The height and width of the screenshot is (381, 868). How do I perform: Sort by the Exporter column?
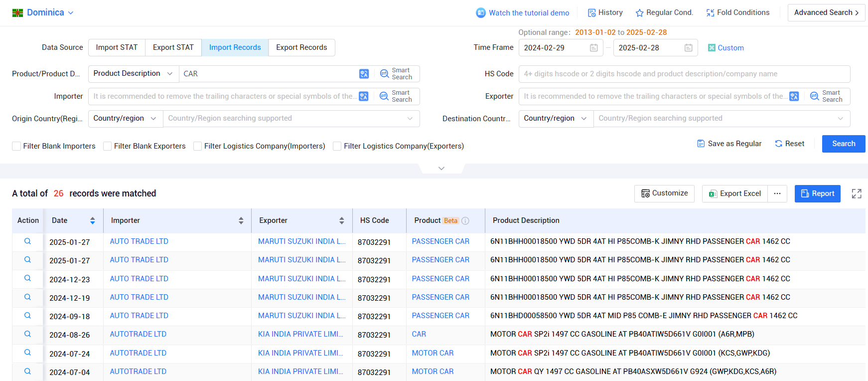(341, 220)
